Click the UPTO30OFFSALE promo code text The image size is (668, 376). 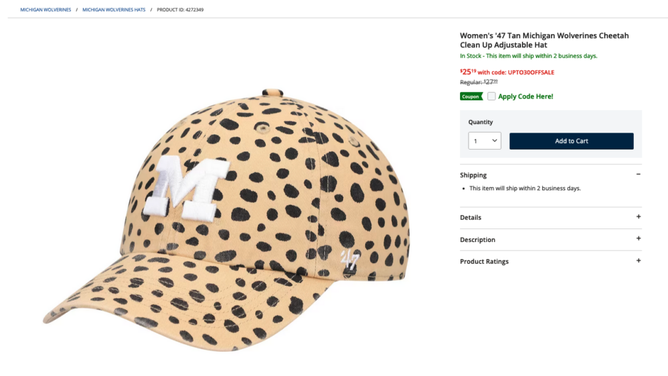pos(531,72)
